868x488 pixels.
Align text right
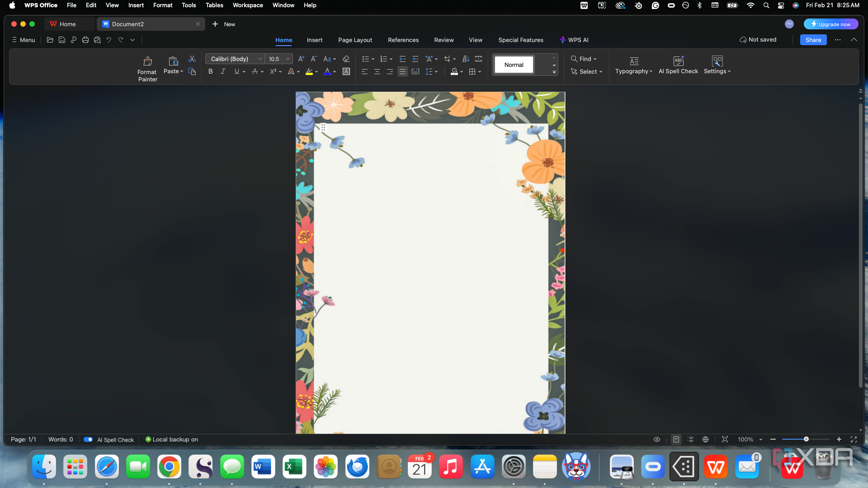(x=390, y=71)
